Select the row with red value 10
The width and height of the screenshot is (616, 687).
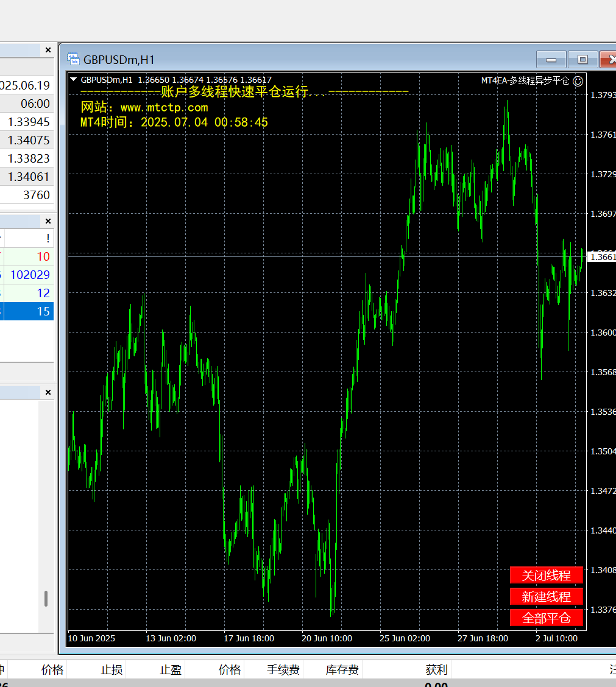coord(27,256)
